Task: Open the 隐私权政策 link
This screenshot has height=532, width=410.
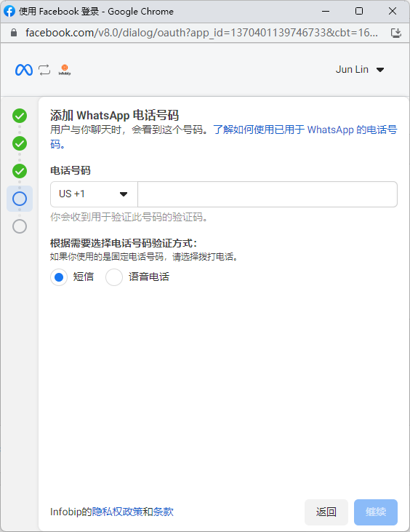Action: click(117, 512)
